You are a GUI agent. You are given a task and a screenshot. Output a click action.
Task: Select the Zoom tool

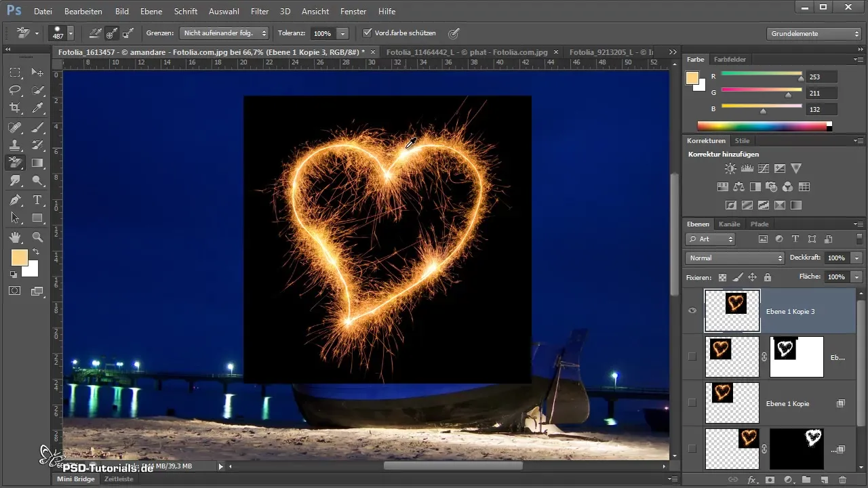point(38,237)
